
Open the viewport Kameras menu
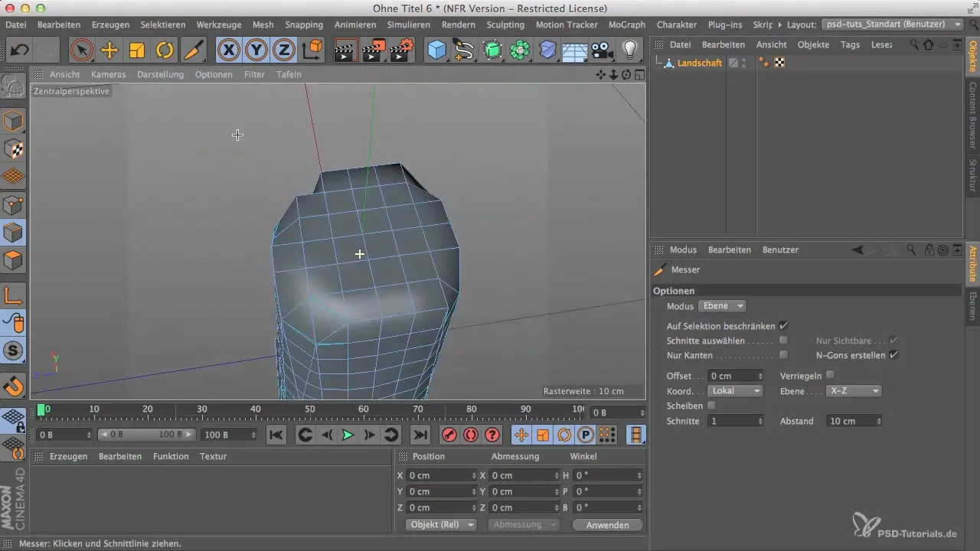pos(108,74)
